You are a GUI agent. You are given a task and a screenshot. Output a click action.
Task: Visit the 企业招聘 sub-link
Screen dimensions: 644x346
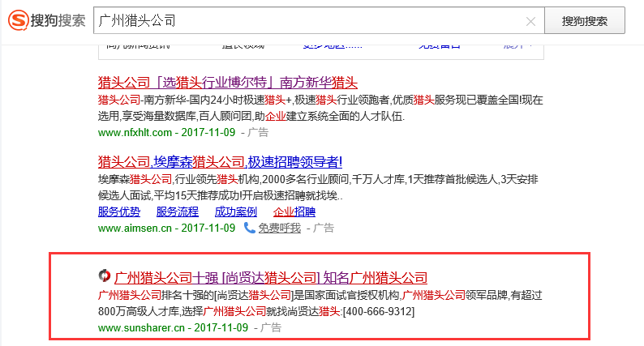coord(294,211)
